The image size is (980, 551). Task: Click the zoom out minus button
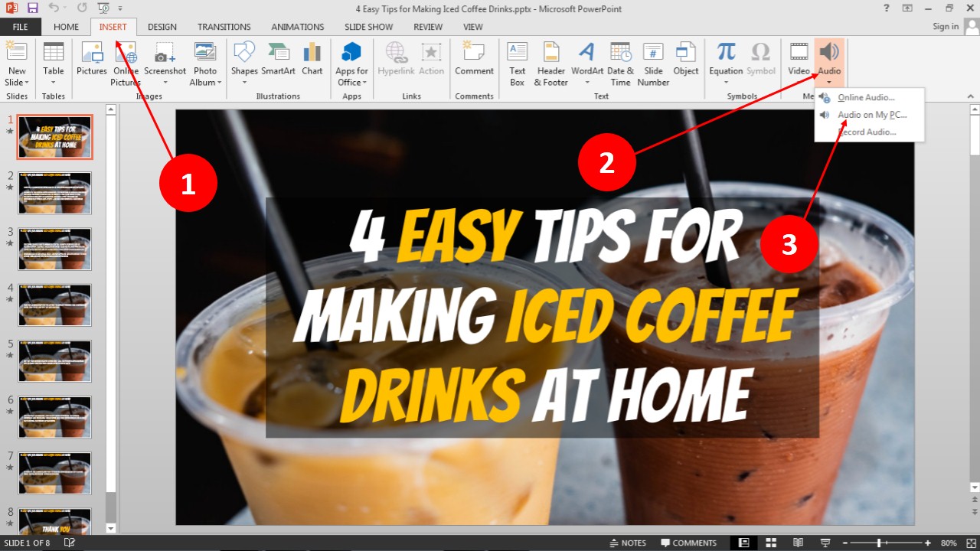846,543
